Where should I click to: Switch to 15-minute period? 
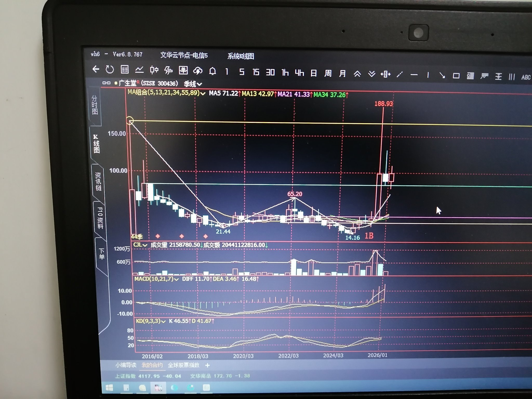[256, 72]
